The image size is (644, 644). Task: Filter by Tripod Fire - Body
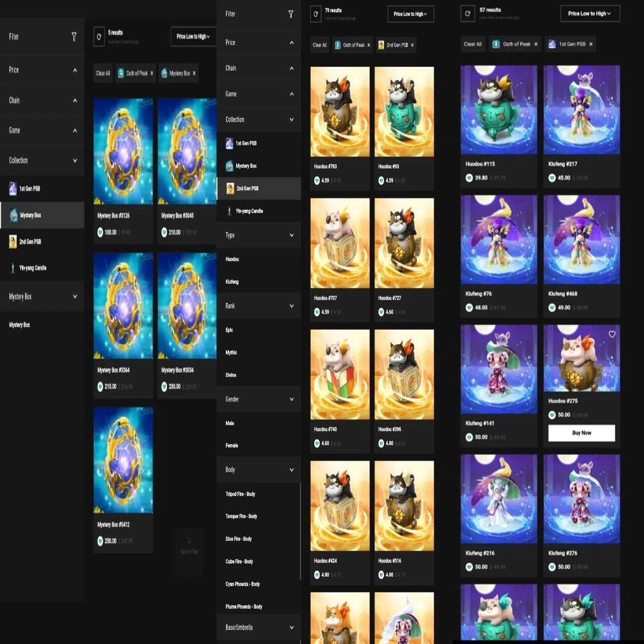tap(240, 494)
